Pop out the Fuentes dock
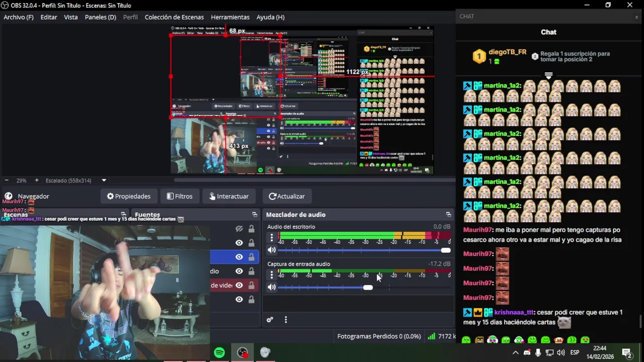The width and height of the screenshot is (644, 362). [x=255, y=215]
